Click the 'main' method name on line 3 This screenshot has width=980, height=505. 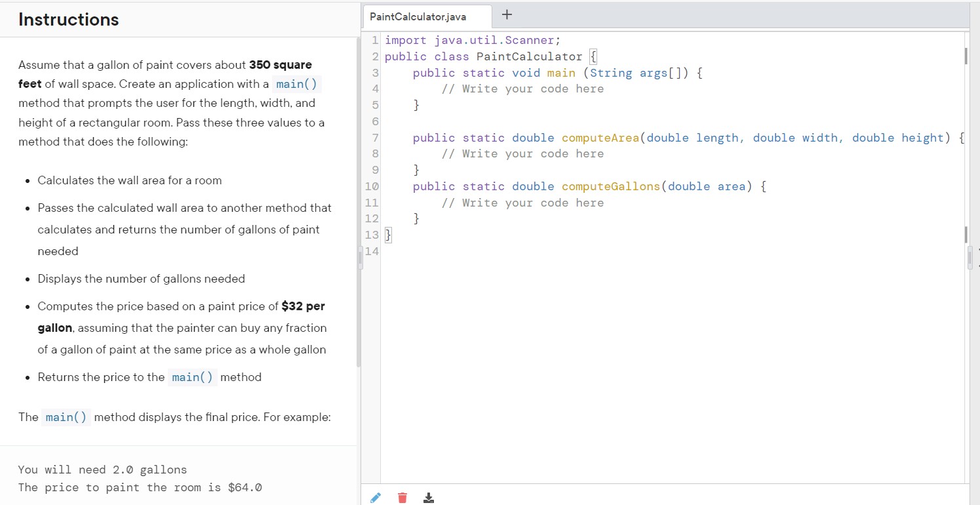561,73
